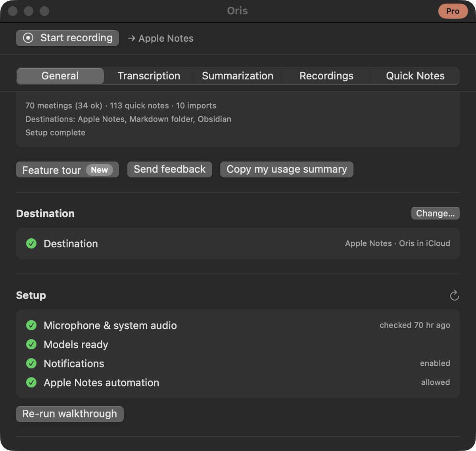Click the 'allowed' status text
476x451 pixels.
[x=436, y=382]
